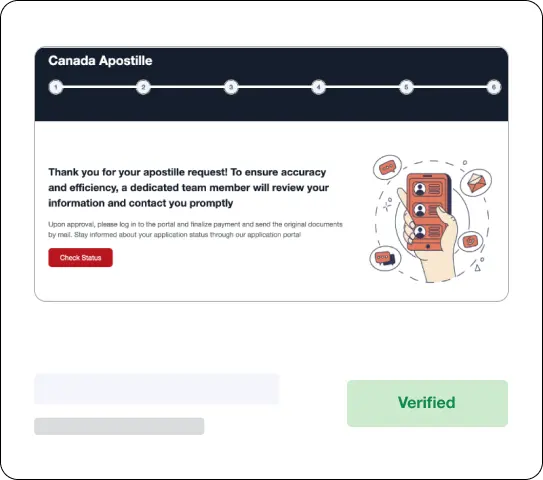Click the second contact avatar on phone
The width and height of the screenshot is (543, 480).
420,210
